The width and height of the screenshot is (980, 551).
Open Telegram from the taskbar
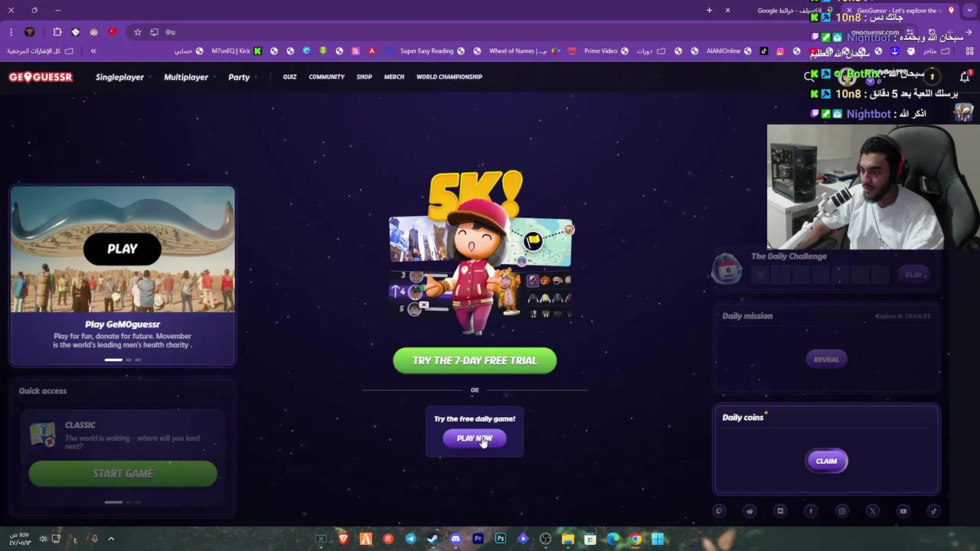(411, 539)
